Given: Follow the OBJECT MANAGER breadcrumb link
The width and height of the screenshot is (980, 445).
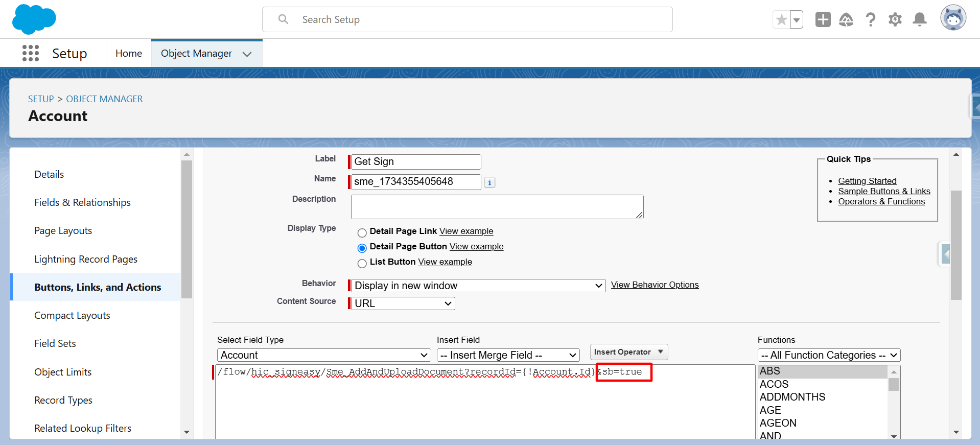Looking at the screenshot, I should [104, 99].
